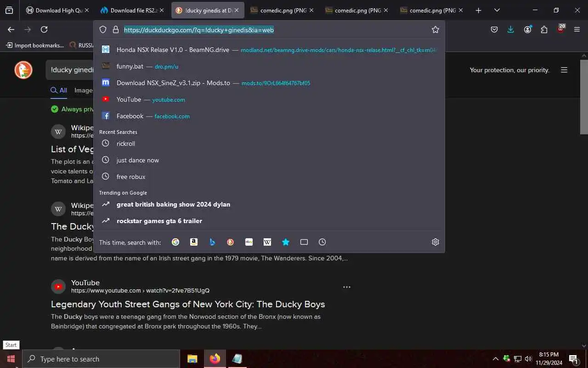Image resolution: width=588 pixels, height=368 pixels.
Task: Search bookmarks using the star icon
Action: 286,242
